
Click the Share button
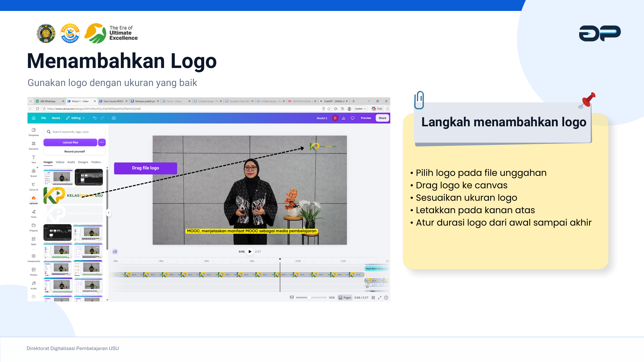click(382, 118)
